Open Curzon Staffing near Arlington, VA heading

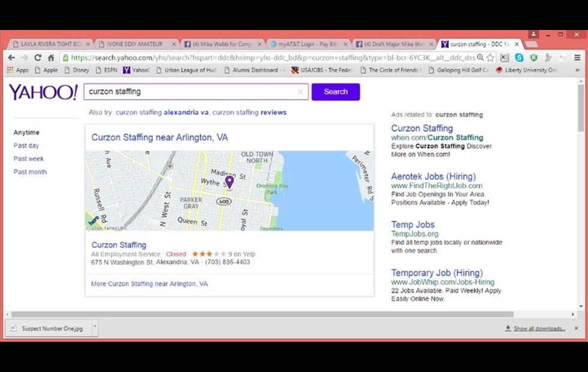(160, 137)
